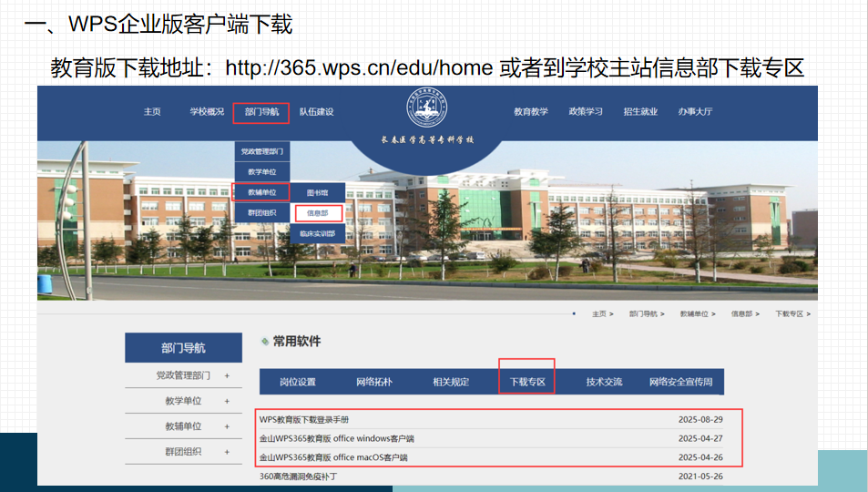
Task: Choose 图书馆 in the submenu
Action: coord(318,193)
